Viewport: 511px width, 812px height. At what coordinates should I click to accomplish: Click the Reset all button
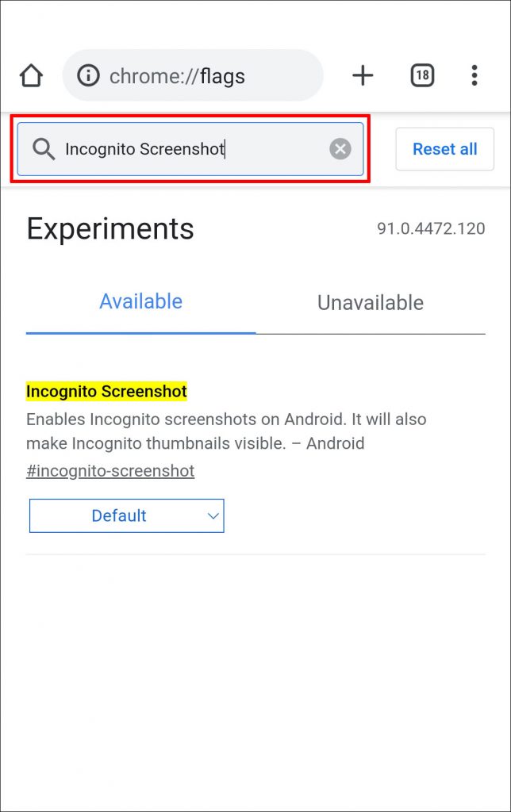[x=444, y=149]
